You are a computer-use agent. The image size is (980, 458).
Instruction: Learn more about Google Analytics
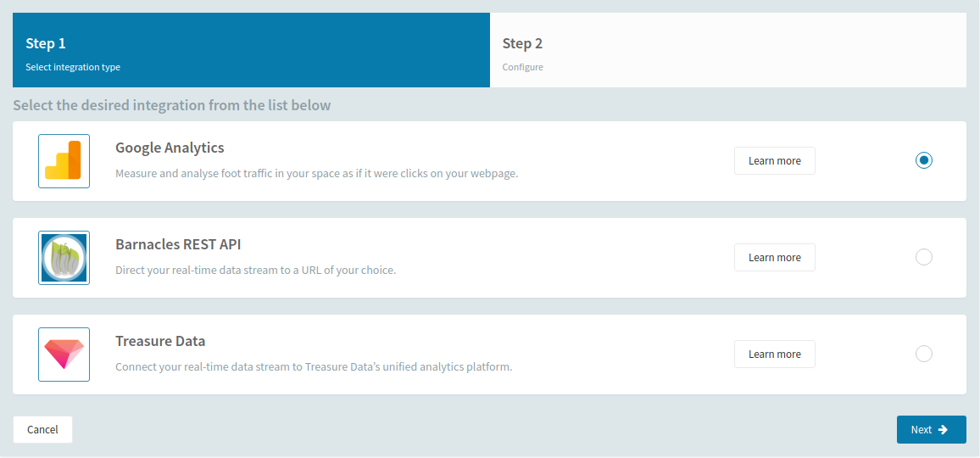(774, 161)
